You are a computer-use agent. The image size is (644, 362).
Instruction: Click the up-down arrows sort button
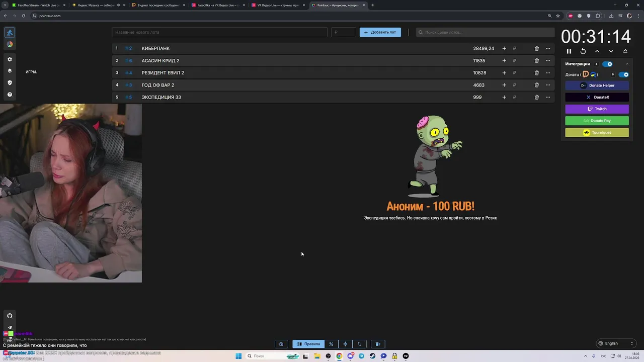tap(359, 344)
